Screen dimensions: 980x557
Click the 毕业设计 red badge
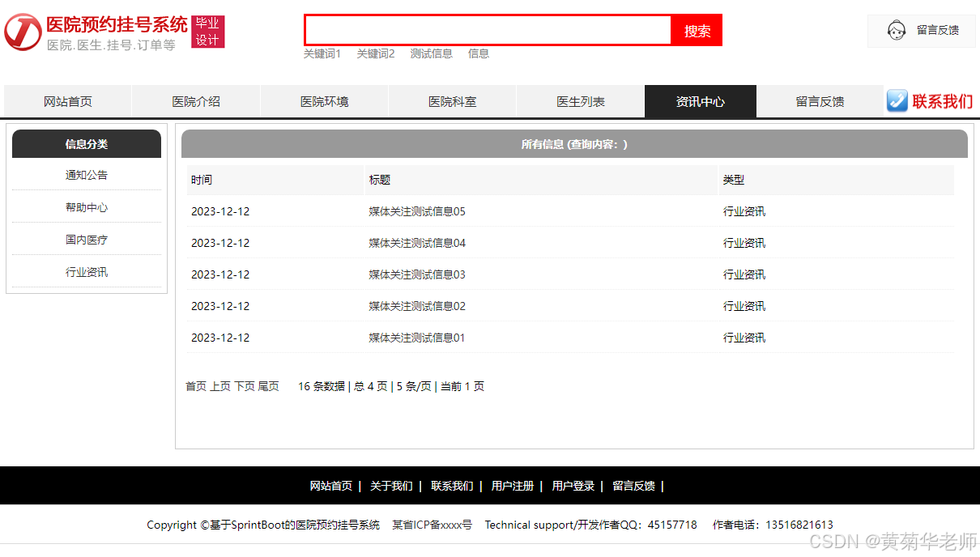click(207, 32)
